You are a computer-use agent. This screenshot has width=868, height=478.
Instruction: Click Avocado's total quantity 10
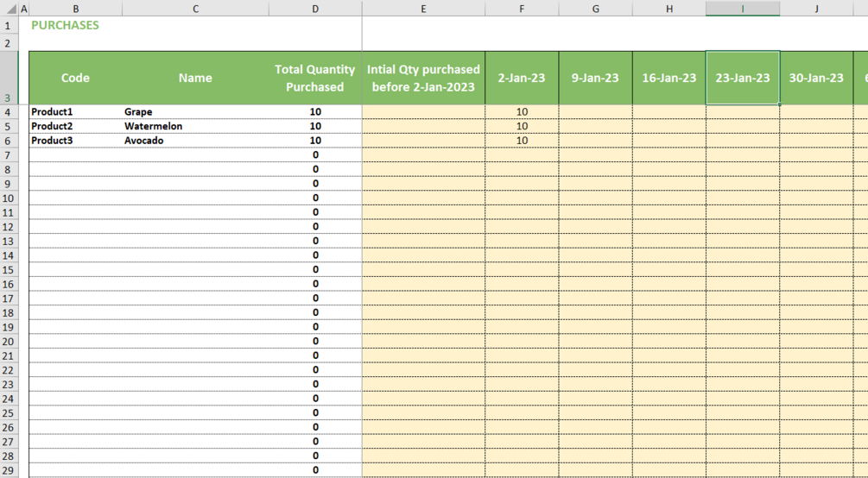pyautogui.click(x=315, y=141)
